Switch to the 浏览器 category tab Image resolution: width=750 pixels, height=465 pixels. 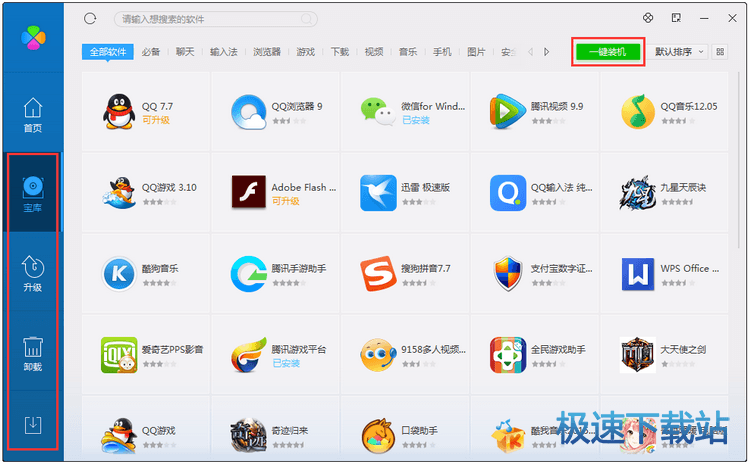click(x=266, y=52)
